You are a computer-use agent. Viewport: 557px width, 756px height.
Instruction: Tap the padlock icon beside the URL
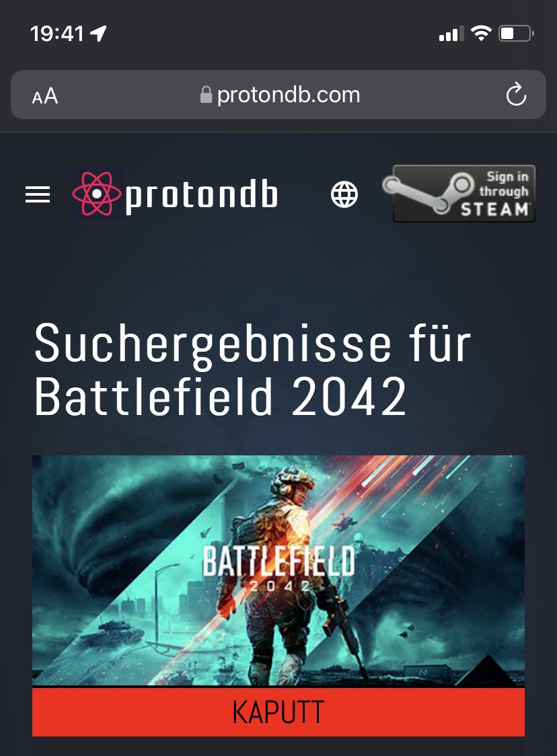[206, 95]
